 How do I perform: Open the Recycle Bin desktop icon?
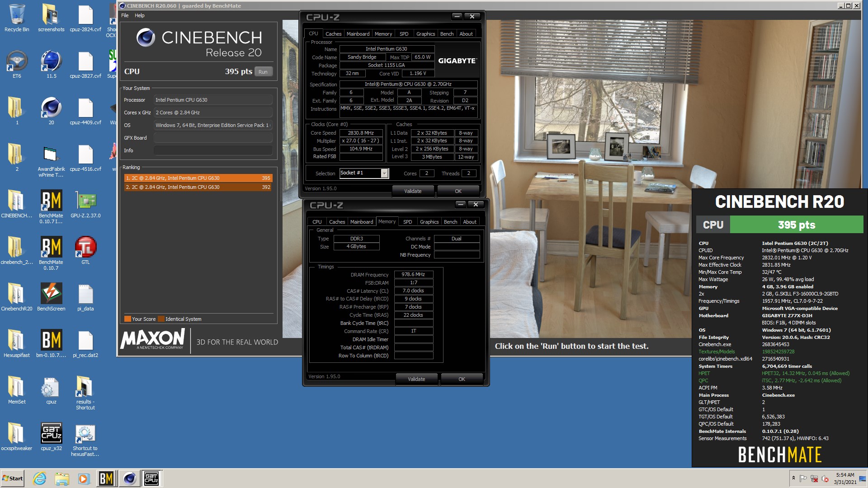[17, 18]
